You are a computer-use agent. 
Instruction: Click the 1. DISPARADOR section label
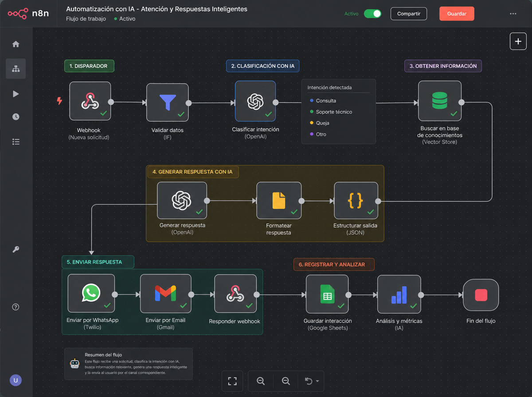pyautogui.click(x=89, y=66)
